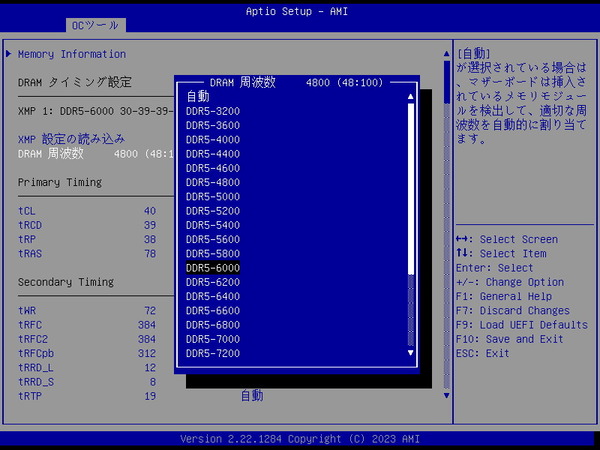
Task: Select DDR5-7000 near the list bottom
Action: click(x=213, y=339)
